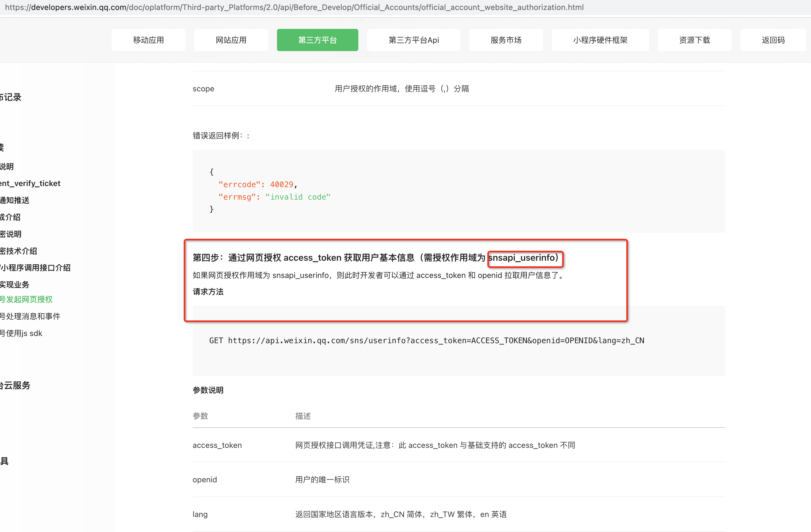811x532 pixels.
Task: Click the 资源下载 tab
Action: tap(694, 40)
